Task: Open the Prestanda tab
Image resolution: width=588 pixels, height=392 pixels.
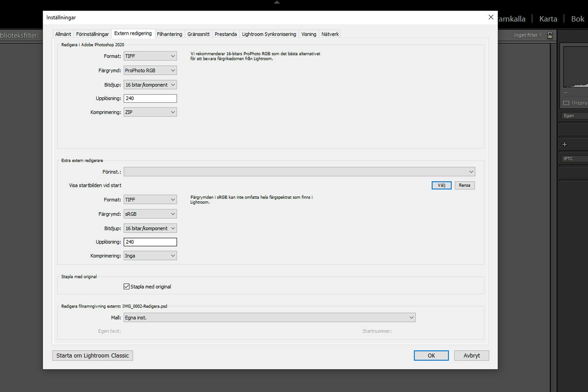Action: (226, 34)
